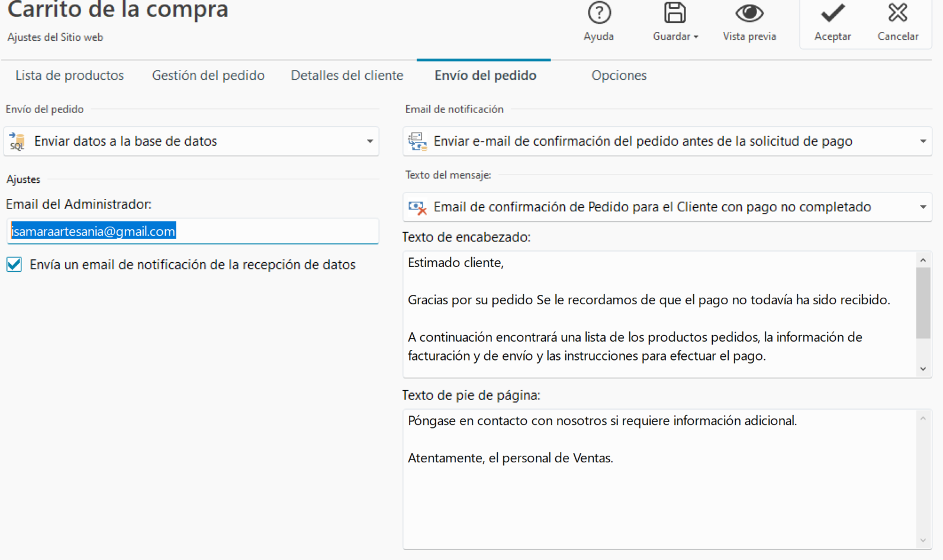The height and width of the screenshot is (560, 943).
Task: Confirm with the Aceptar checkmark
Action: [x=832, y=13]
